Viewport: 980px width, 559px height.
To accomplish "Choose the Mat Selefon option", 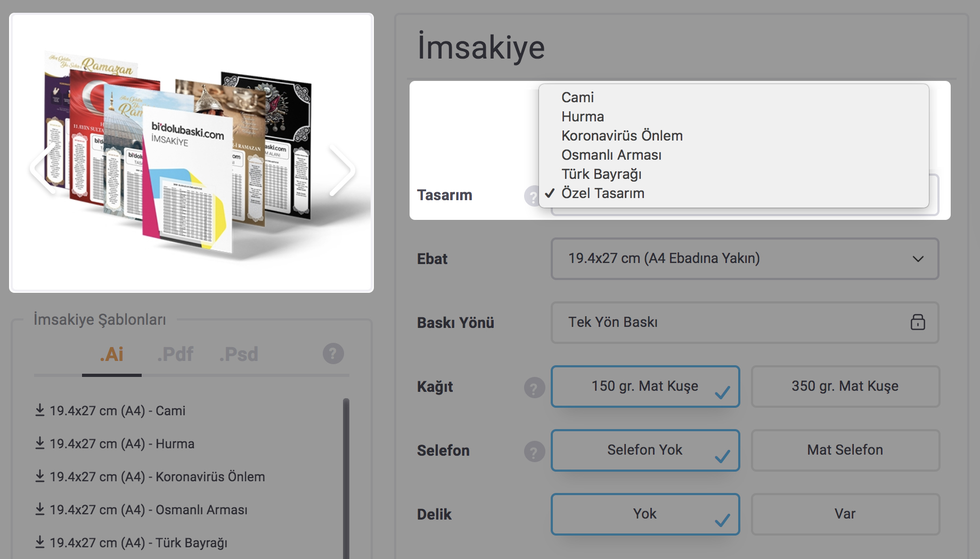I will (x=845, y=450).
